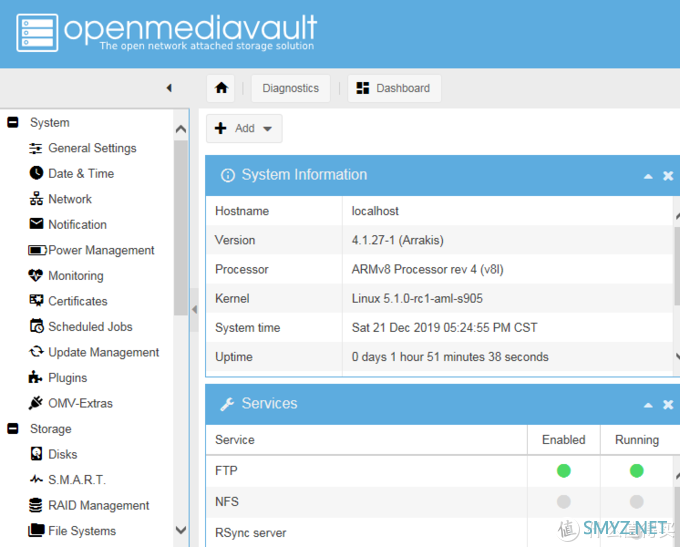
Task: Click FTP running green status dot
Action: click(x=637, y=471)
